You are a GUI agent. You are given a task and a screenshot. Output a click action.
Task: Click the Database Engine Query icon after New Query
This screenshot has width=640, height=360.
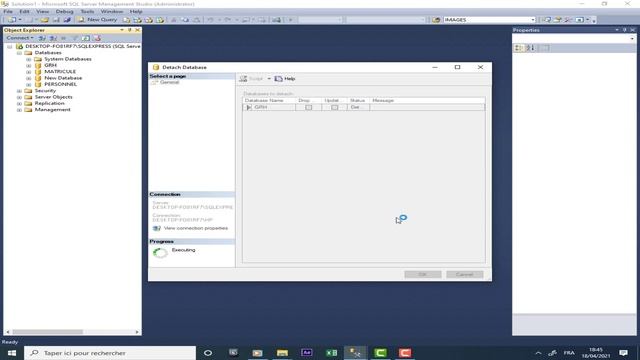127,20
